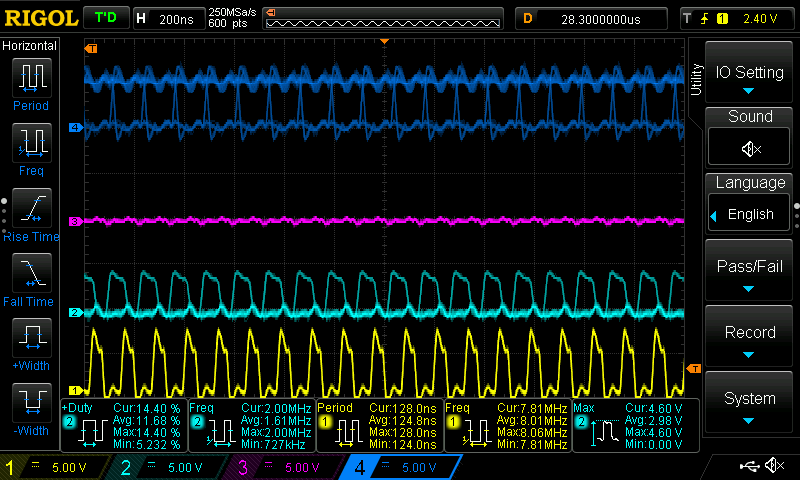Image resolution: width=800 pixels, height=480 pixels.
Task: Click the muted speaker Sound icon
Action: (749, 149)
